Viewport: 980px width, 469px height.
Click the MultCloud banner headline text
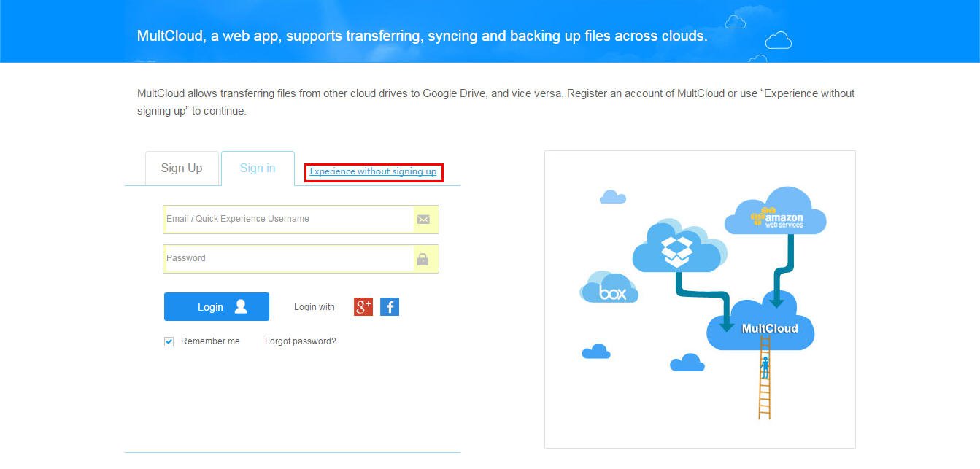tap(422, 36)
